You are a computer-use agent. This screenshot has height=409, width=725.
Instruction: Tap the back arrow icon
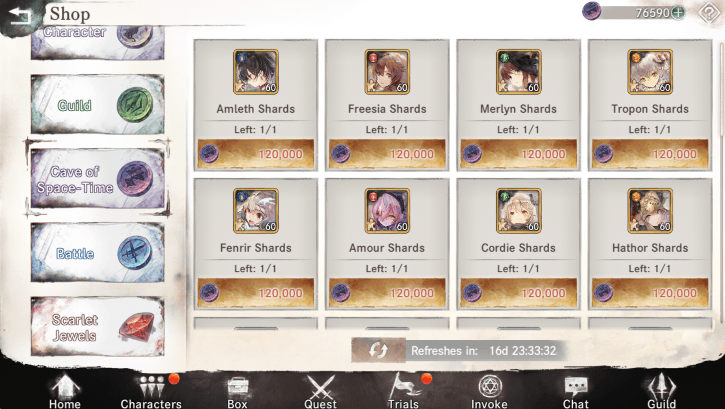click(x=19, y=17)
